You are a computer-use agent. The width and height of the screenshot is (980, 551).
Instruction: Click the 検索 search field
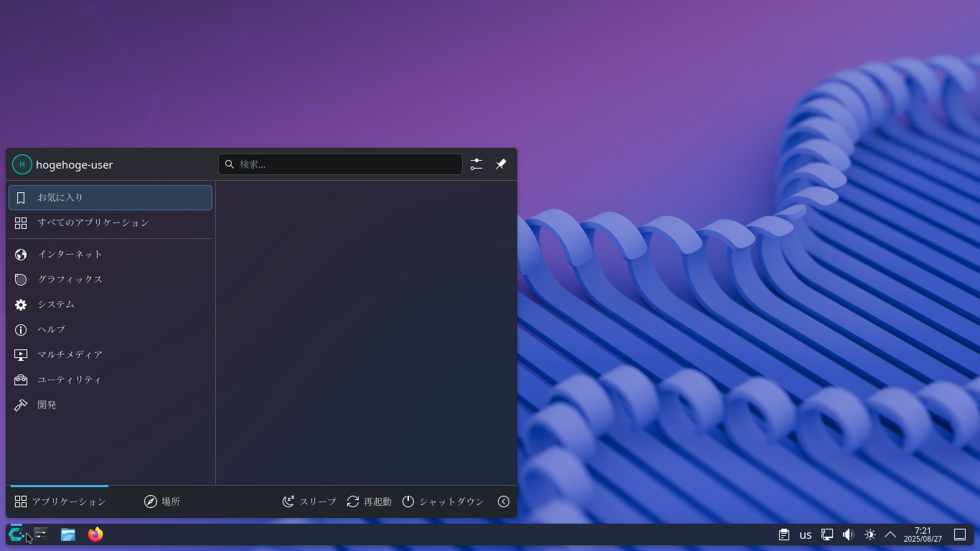tap(340, 164)
